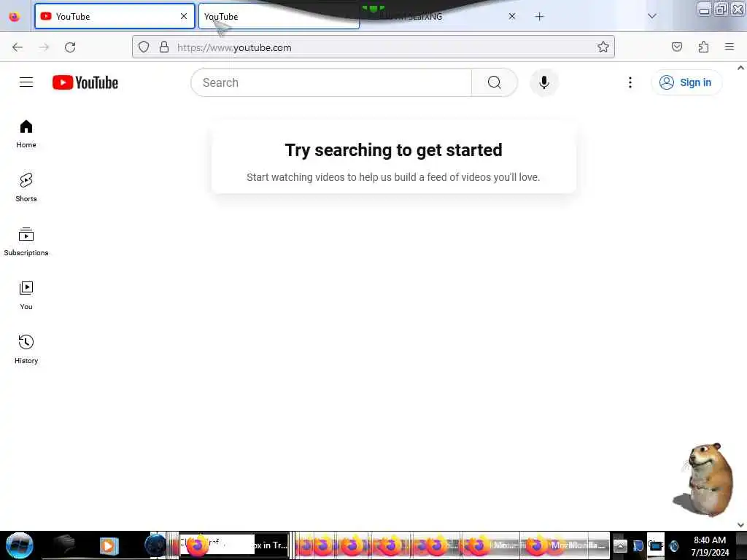Click the search magnifier button

(x=495, y=82)
